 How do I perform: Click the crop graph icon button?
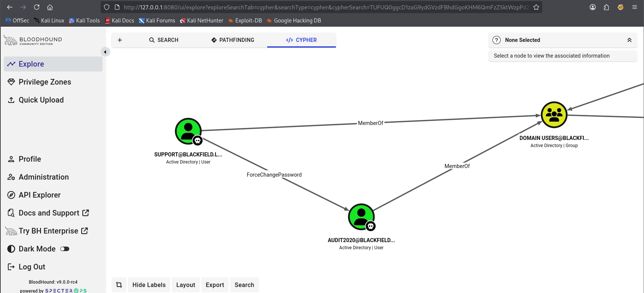click(x=119, y=285)
